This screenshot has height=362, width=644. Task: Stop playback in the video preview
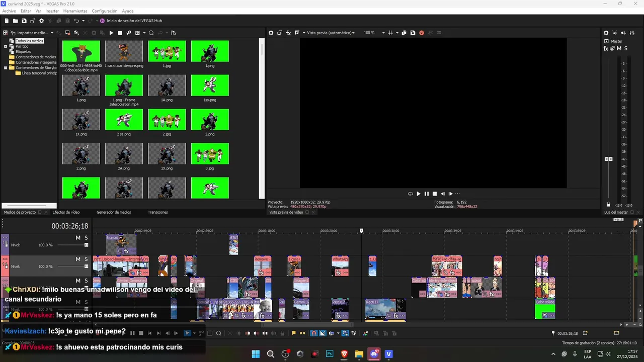tap(434, 194)
